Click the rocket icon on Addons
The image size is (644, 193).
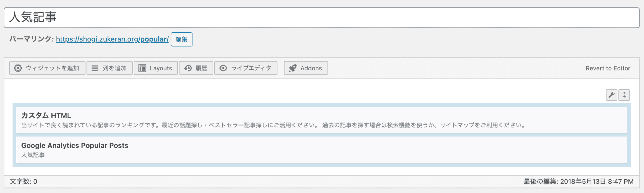point(293,68)
